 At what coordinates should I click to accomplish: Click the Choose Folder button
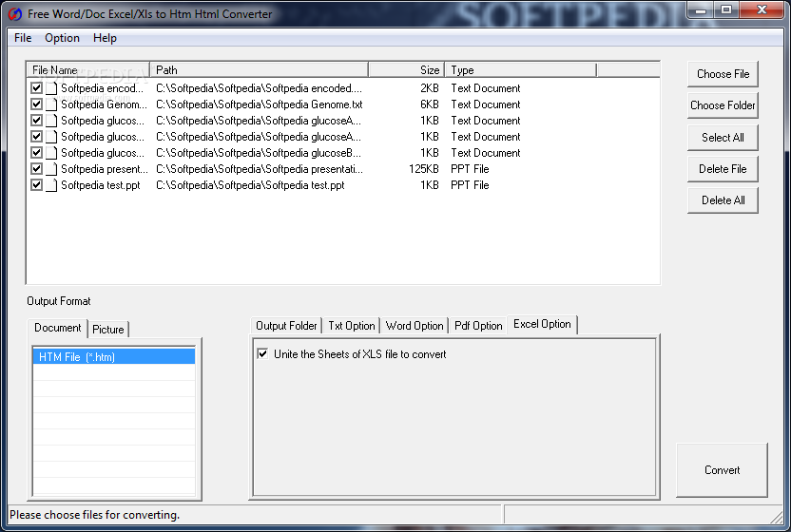pyautogui.click(x=723, y=105)
